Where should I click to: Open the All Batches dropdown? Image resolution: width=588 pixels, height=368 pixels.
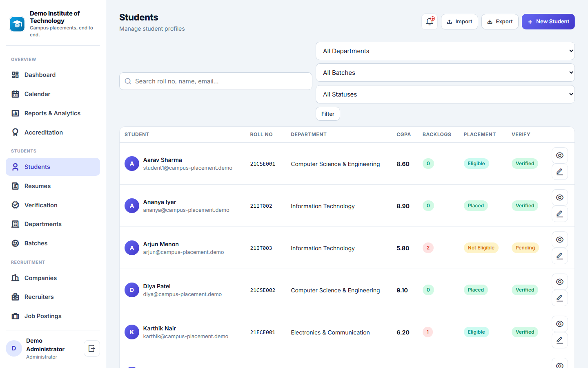click(x=445, y=73)
